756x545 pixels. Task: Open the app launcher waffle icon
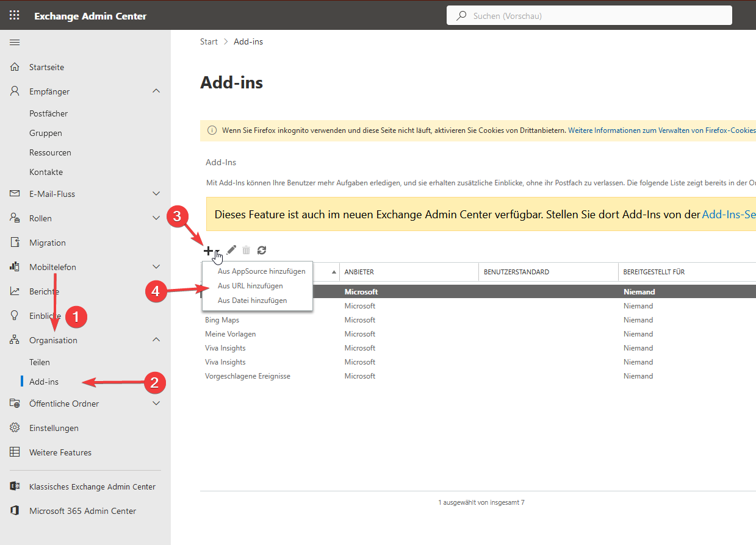coord(15,16)
